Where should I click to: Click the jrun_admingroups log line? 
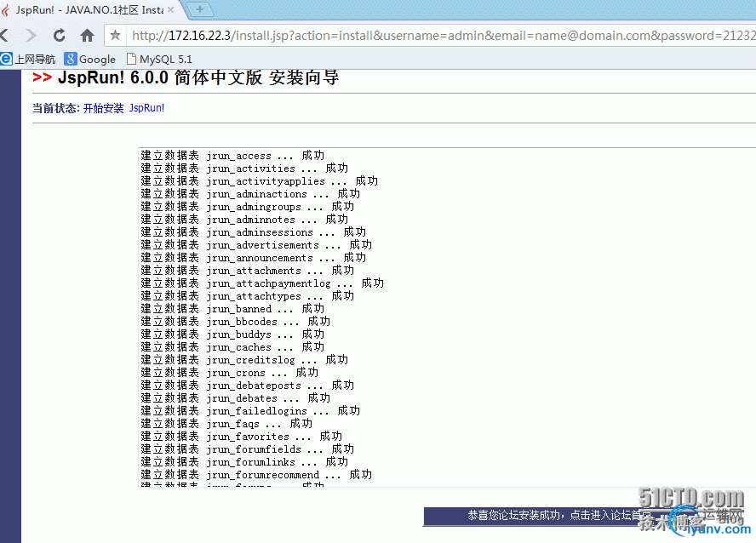248,207
